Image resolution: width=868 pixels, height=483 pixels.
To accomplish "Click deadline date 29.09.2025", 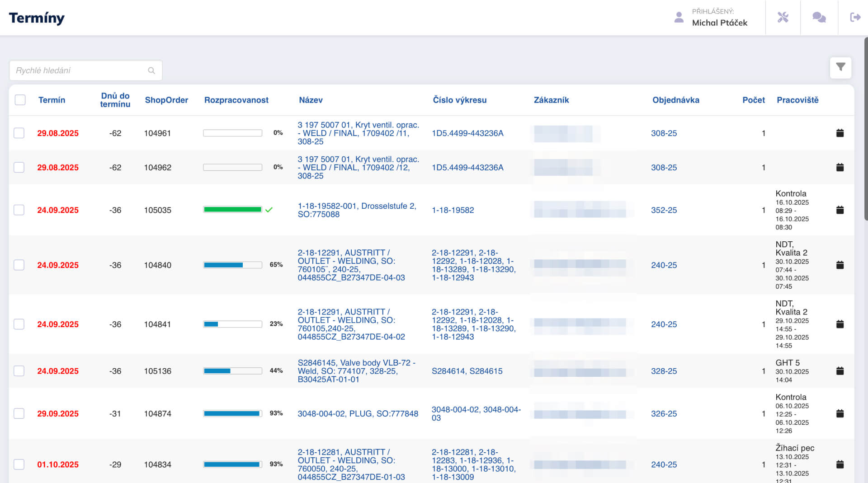I will 58,413.
